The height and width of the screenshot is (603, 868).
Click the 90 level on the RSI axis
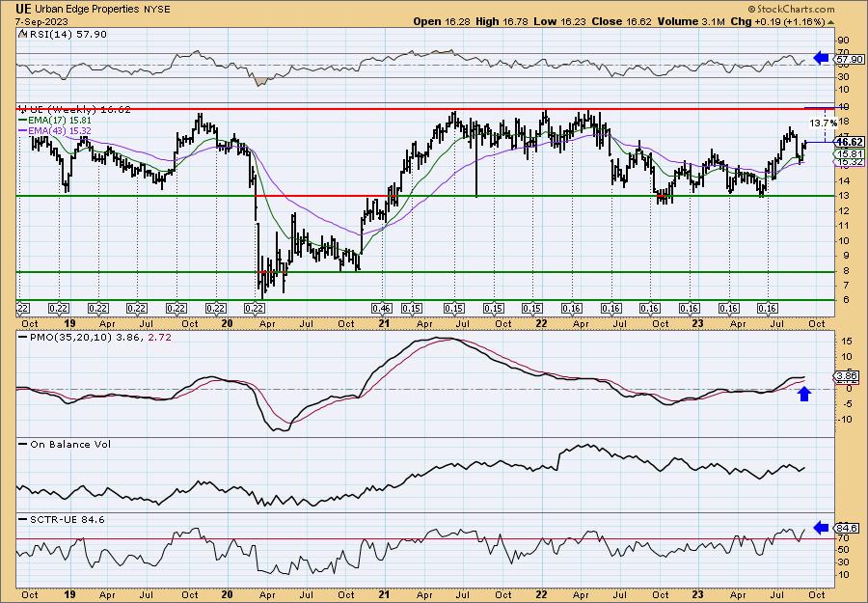[844, 41]
